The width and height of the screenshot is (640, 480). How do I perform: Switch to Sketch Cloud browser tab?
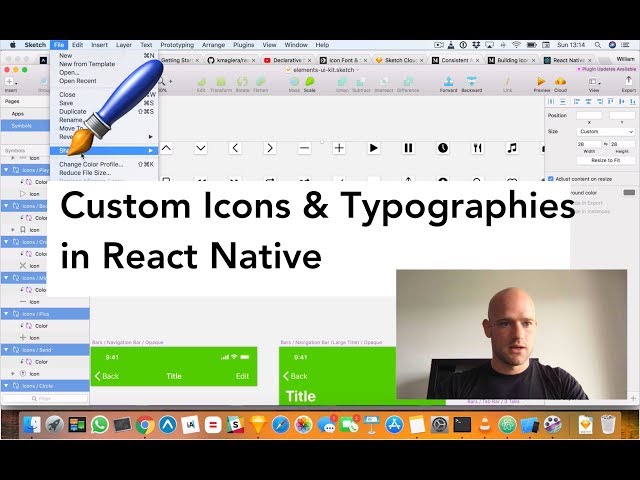tap(399, 60)
